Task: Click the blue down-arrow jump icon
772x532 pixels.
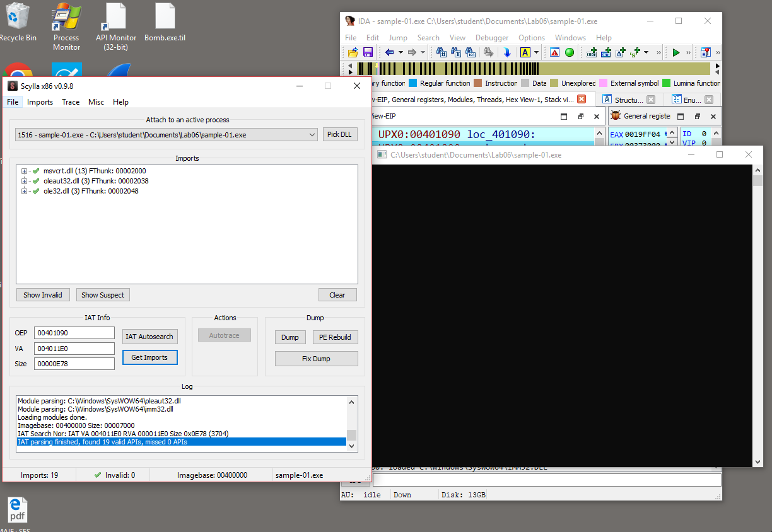Action: tap(507, 52)
